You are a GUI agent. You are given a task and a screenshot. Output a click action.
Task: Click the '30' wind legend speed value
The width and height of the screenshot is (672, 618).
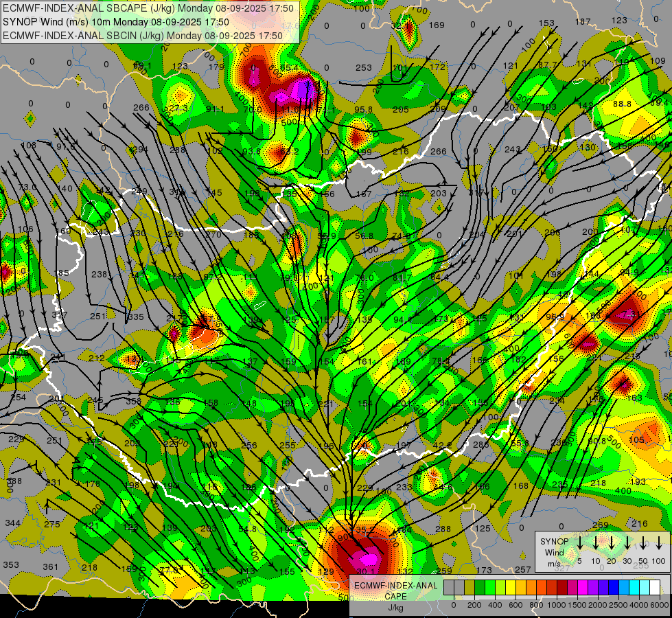point(627,561)
